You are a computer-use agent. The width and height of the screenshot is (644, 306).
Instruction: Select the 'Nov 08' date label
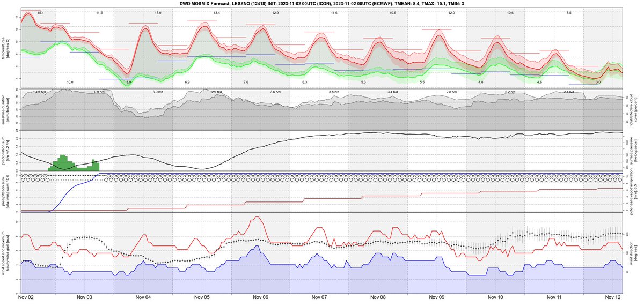[378, 297]
